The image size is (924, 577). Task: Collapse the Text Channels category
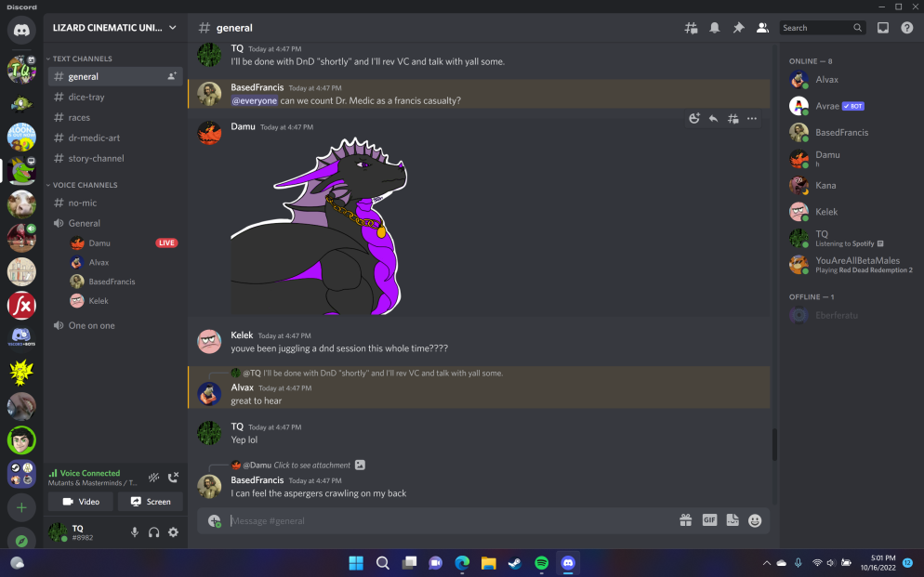coord(80,59)
